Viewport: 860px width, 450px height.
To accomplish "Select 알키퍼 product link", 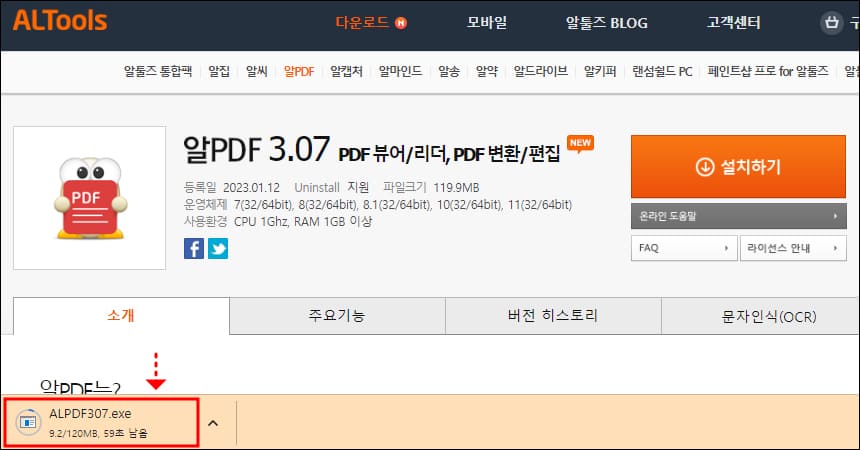I will click(x=600, y=71).
